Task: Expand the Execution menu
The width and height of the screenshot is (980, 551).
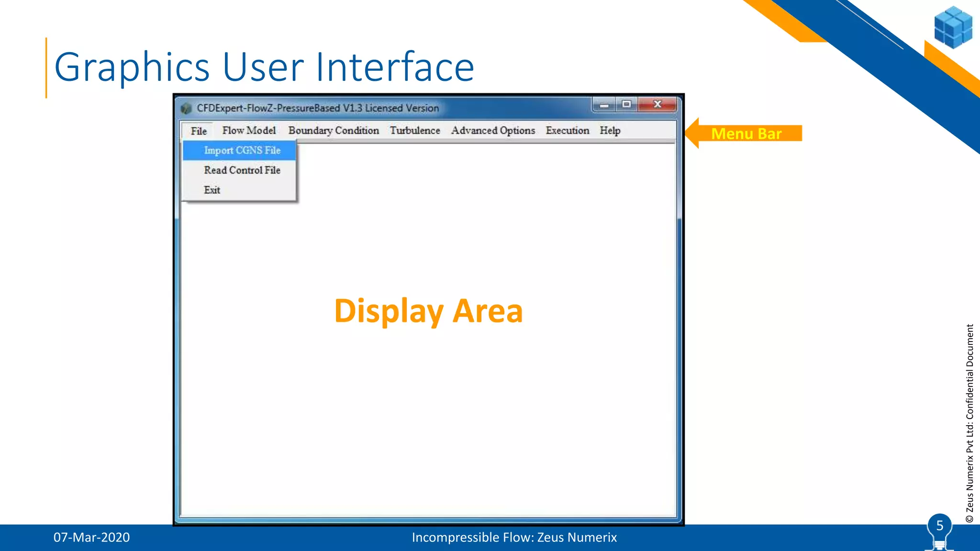Action: tap(568, 131)
